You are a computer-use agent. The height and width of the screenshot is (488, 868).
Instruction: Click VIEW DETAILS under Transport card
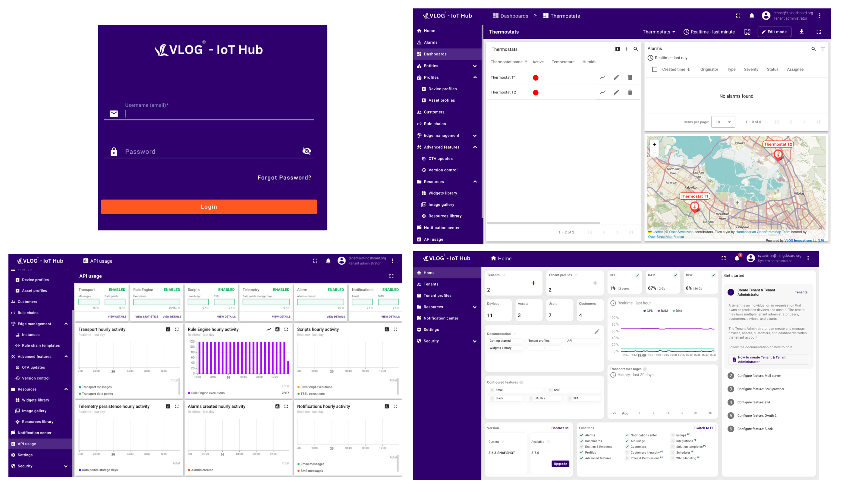pos(117,317)
